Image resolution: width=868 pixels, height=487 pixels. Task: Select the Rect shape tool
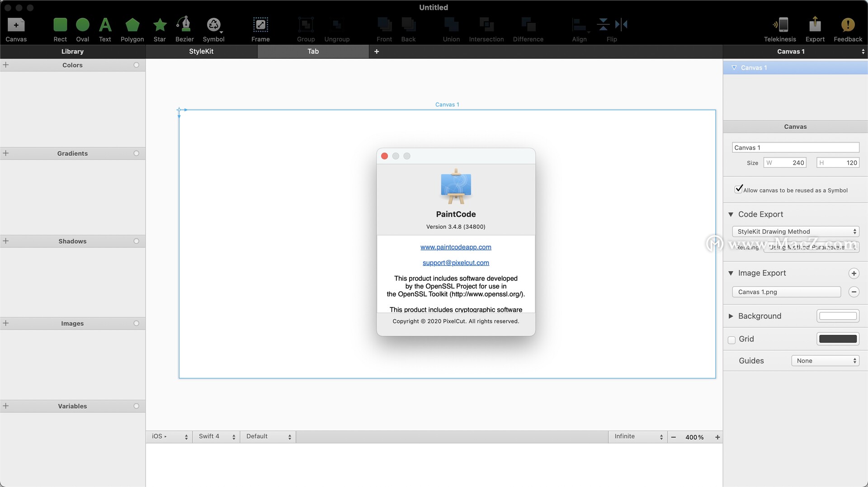click(x=60, y=29)
